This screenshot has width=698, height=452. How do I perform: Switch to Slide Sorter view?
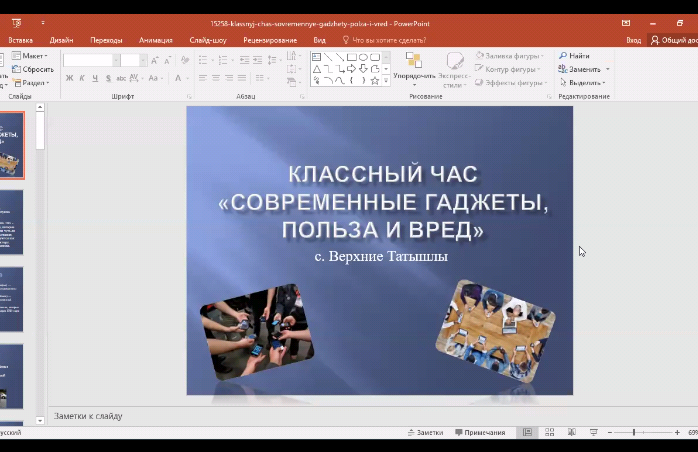tap(549, 432)
